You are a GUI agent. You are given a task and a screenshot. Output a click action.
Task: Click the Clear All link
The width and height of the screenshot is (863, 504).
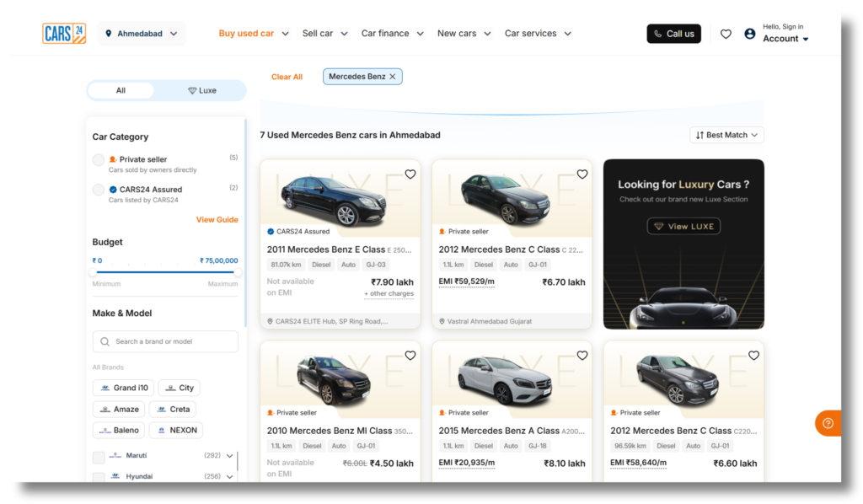(287, 77)
